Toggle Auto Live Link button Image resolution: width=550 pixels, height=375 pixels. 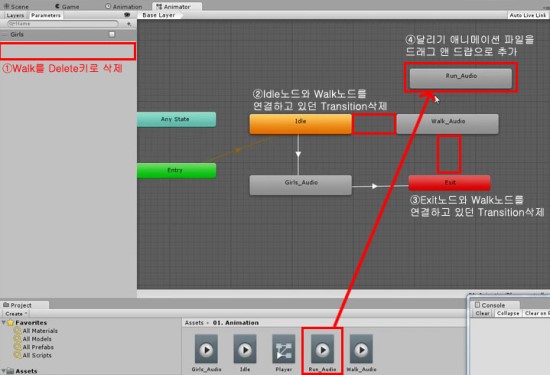(528, 15)
